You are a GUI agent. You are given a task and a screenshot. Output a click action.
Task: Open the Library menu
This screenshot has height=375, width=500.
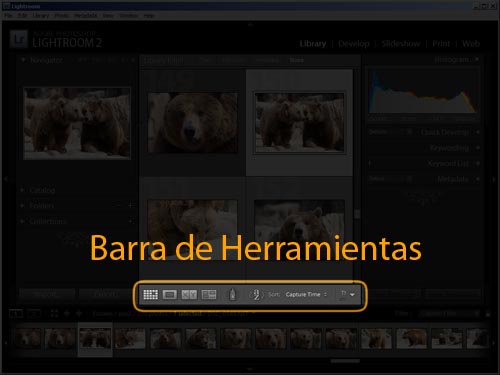tap(41, 16)
